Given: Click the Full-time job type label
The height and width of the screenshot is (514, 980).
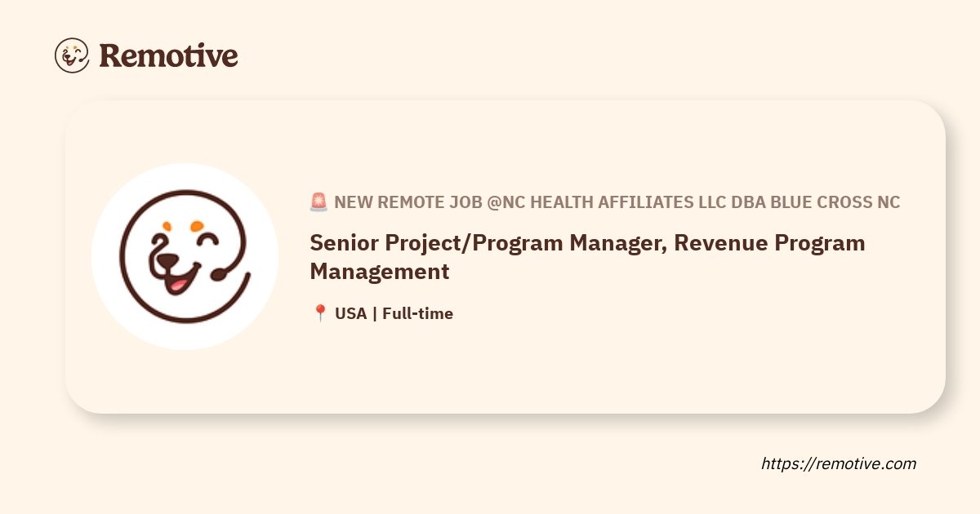Looking at the screenshot, I should [x=417, y=313].
